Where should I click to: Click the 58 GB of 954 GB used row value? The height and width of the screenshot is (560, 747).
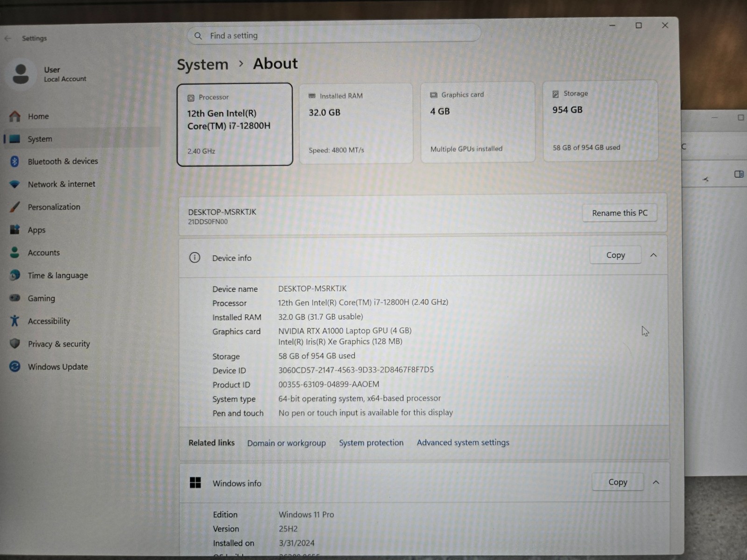pyautogui.click(x=317, y=356)
